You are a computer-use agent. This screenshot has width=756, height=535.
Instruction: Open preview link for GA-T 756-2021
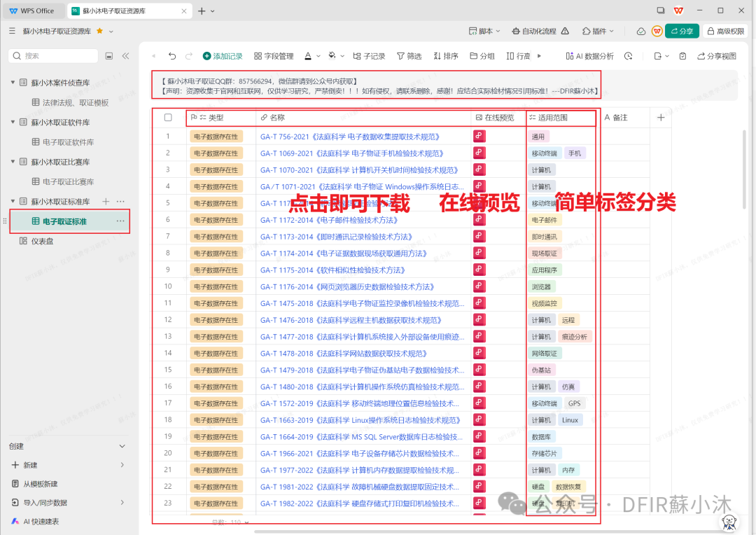(479, 135)
